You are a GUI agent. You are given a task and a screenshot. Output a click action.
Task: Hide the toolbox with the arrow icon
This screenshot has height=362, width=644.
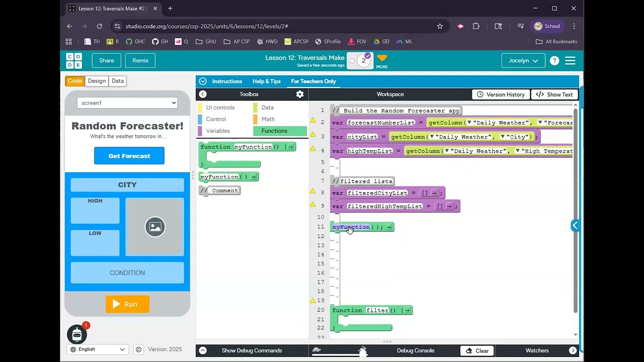(x=203, y=94)
